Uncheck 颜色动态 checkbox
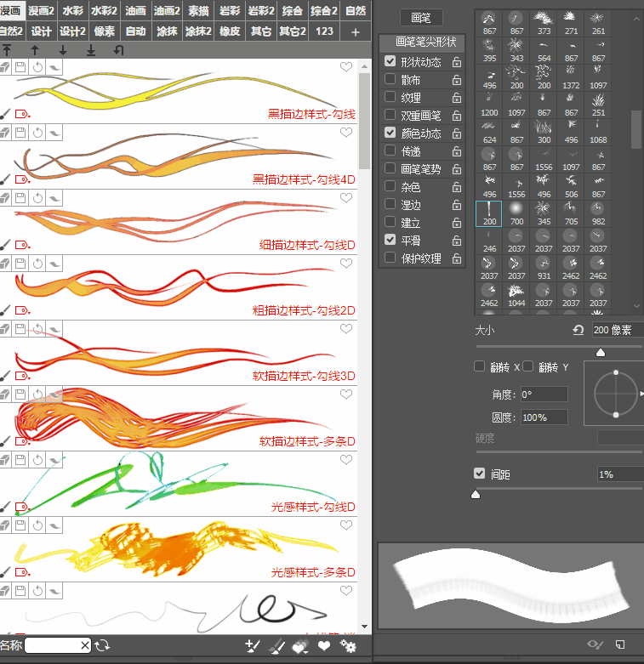The width and height of the screenshot is (644, 664). click(x=390, y=133)
